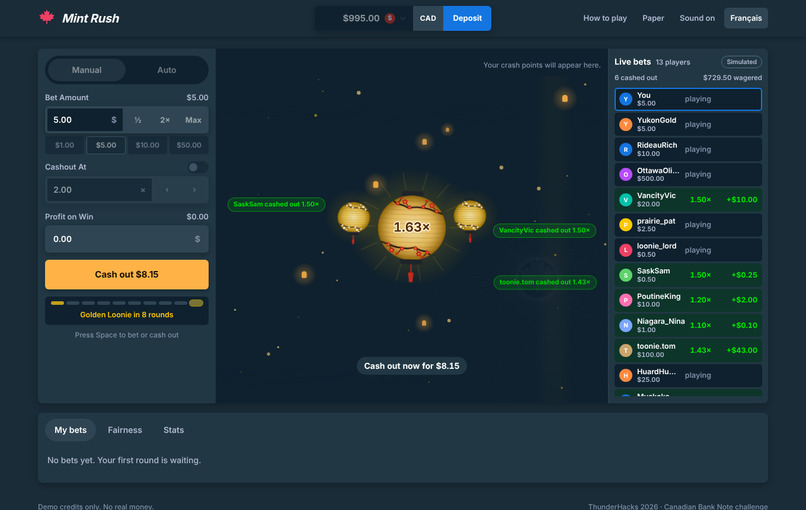
Task: Click the Simulated badge in Live bets
Action: pyautogui.click(x=741, y=62)
